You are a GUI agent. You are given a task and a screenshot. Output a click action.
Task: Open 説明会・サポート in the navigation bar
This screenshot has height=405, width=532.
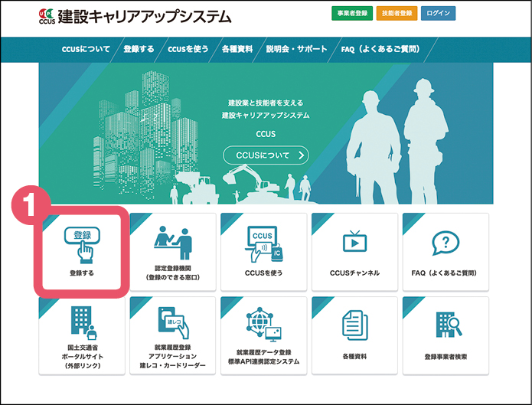pos(296,49)
